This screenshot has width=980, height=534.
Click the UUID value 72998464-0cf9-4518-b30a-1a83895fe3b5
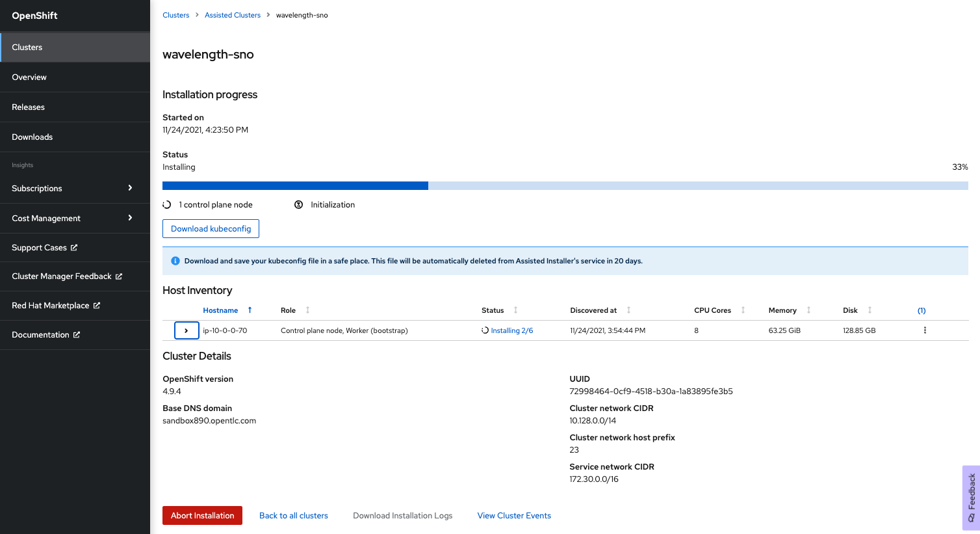click(x=651, y=391)
